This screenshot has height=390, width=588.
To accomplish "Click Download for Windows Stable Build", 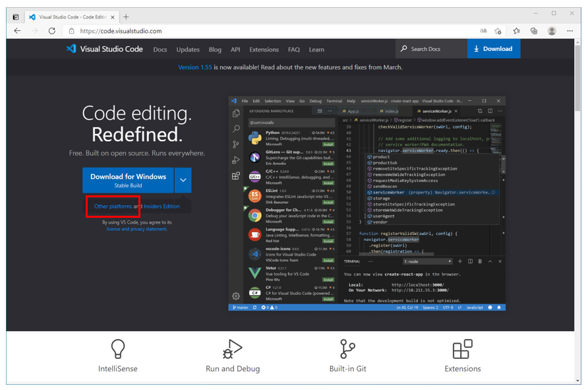I will click(129, 180).
